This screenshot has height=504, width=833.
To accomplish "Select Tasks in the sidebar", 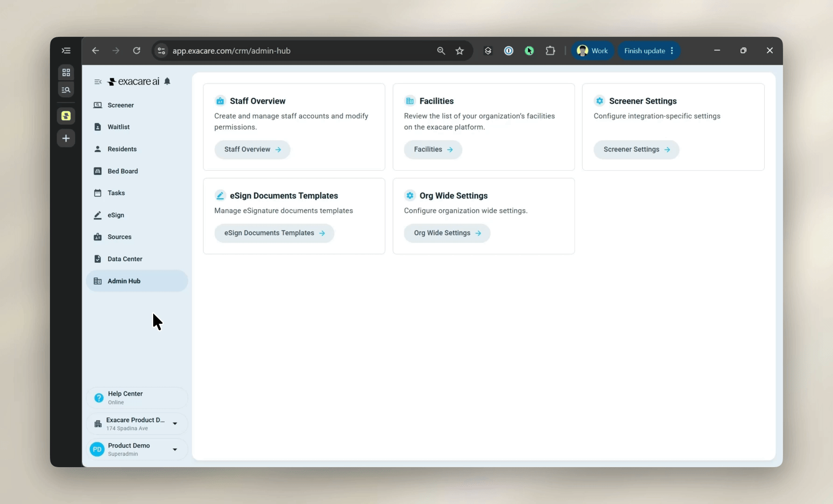I will click(x=137, y=193).
